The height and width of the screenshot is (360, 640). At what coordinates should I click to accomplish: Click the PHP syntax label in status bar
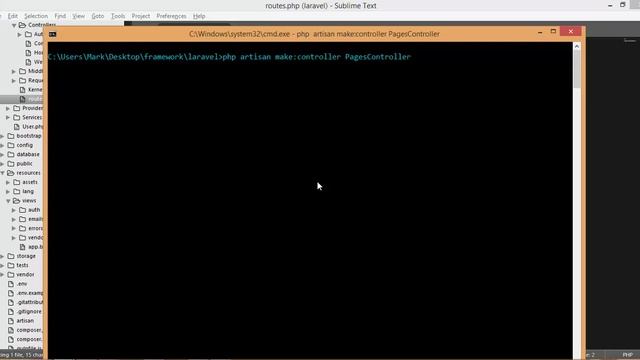[627, 355]
